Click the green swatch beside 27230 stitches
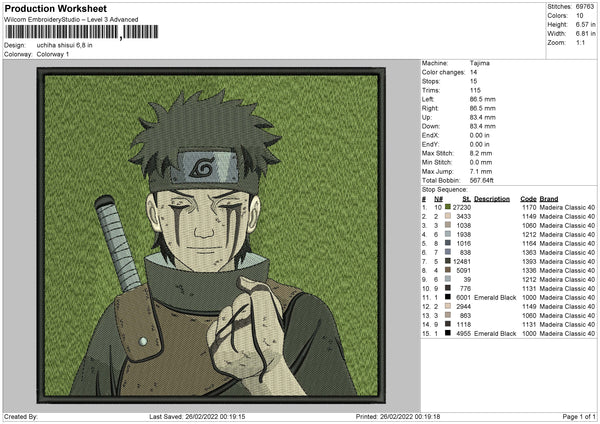The height and width of the screenshot is (424, 600). (447, 207)
